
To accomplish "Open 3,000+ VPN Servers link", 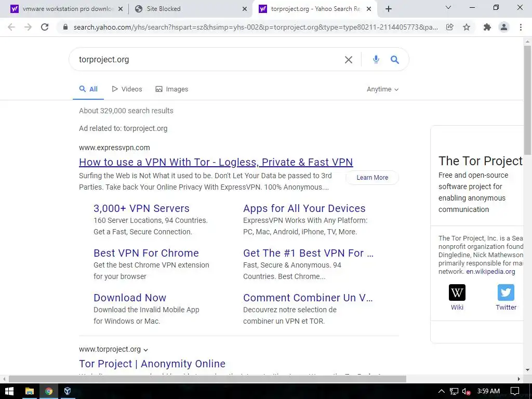I will coord(141,208).
